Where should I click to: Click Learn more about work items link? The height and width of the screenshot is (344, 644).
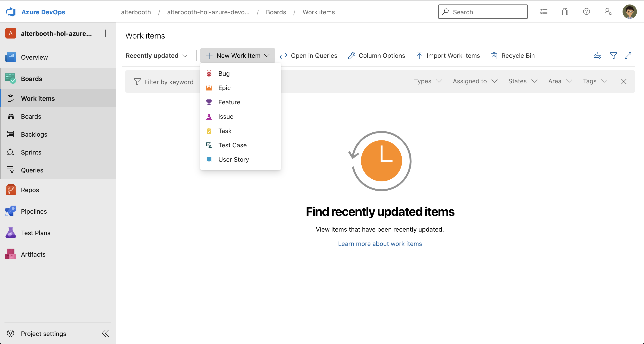click(x=380, y=244)
